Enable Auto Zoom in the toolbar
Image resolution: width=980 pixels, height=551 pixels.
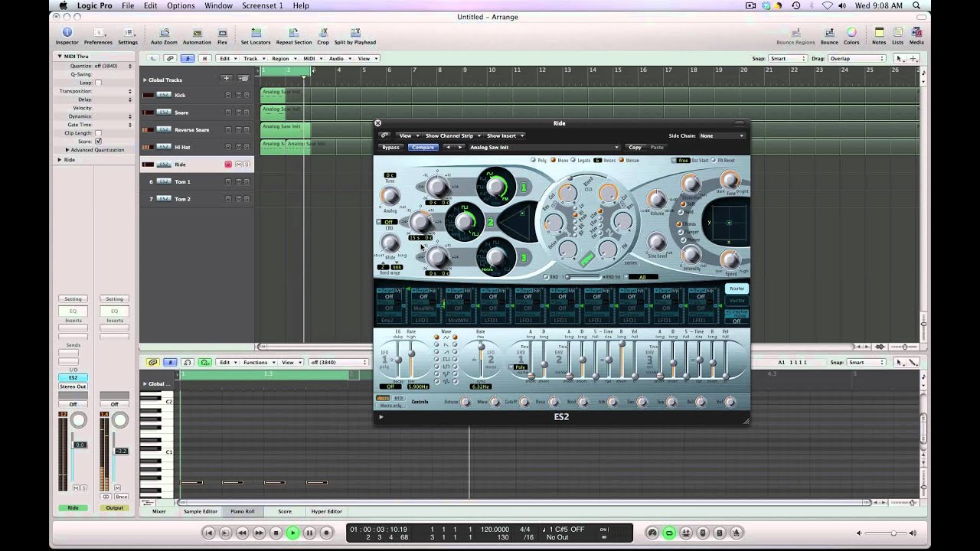(x=163, y=32)
